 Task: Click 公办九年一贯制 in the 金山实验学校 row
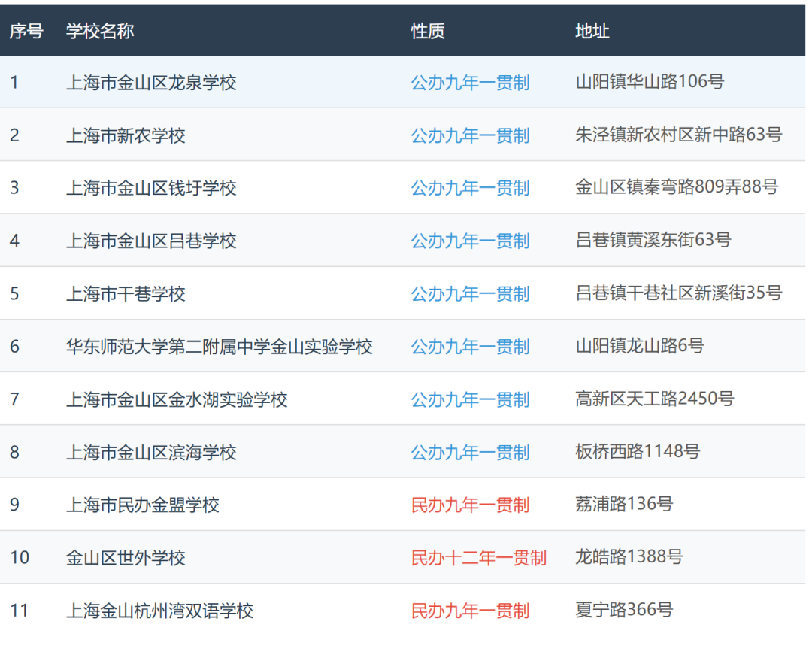(x=470, y=347)
